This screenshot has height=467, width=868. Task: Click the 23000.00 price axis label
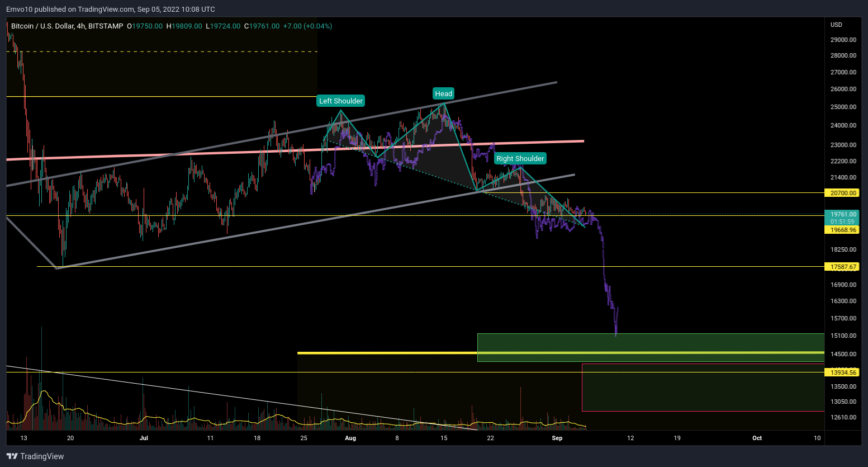click(843, 145)
